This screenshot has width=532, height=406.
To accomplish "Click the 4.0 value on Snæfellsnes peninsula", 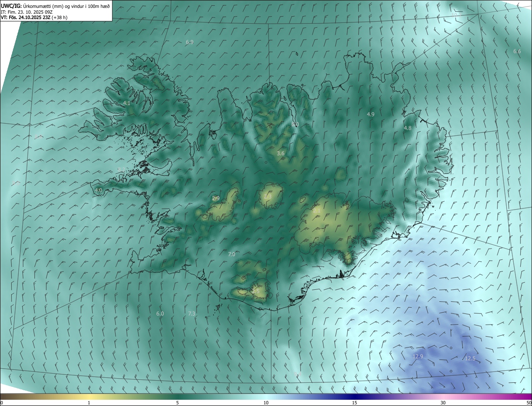I will [x=99, y=190].
